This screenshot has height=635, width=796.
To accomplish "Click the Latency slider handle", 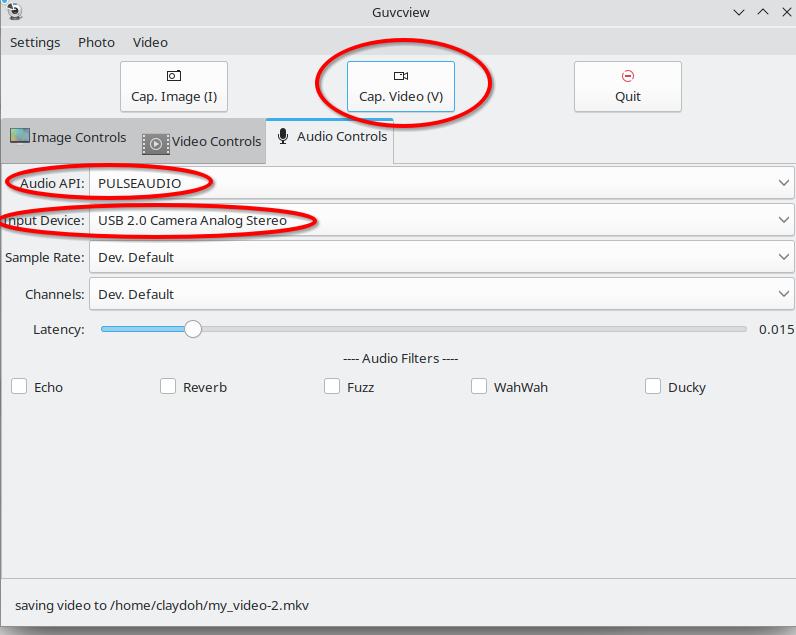I will 193,329.
